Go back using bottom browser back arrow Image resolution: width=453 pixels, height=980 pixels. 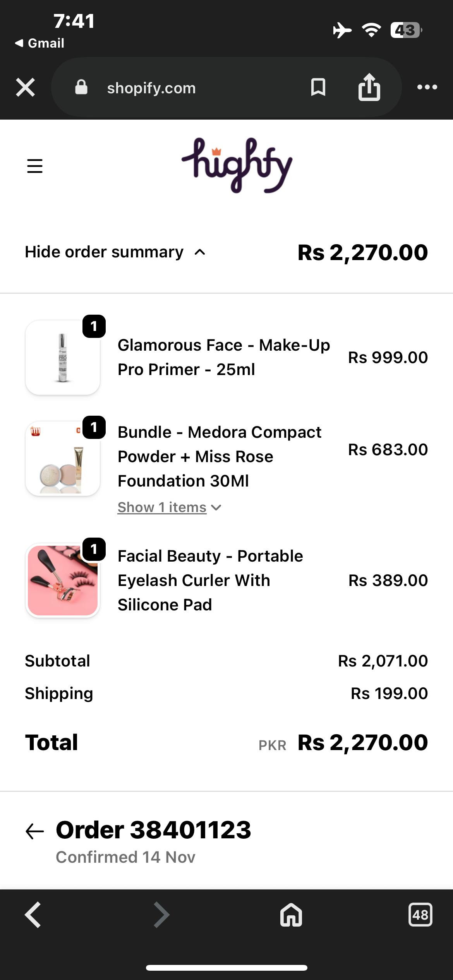coord(33,915)
